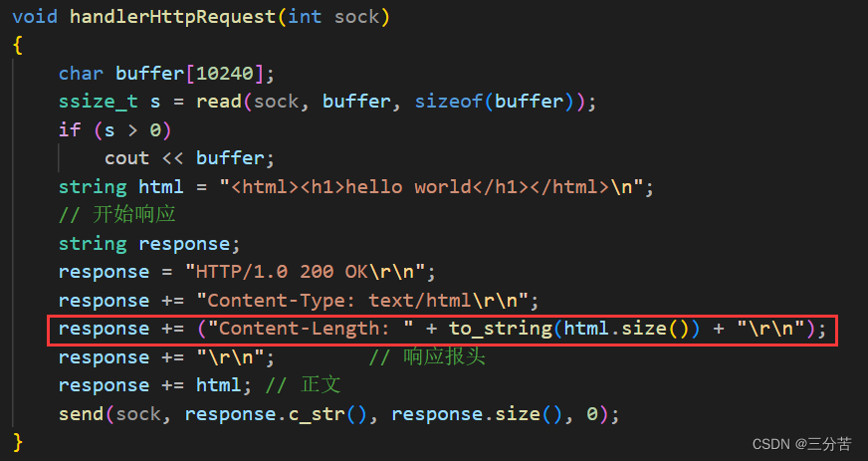Click 'to_string' function call
Screen dimensions: 868x461
click(x=500, y=329)
